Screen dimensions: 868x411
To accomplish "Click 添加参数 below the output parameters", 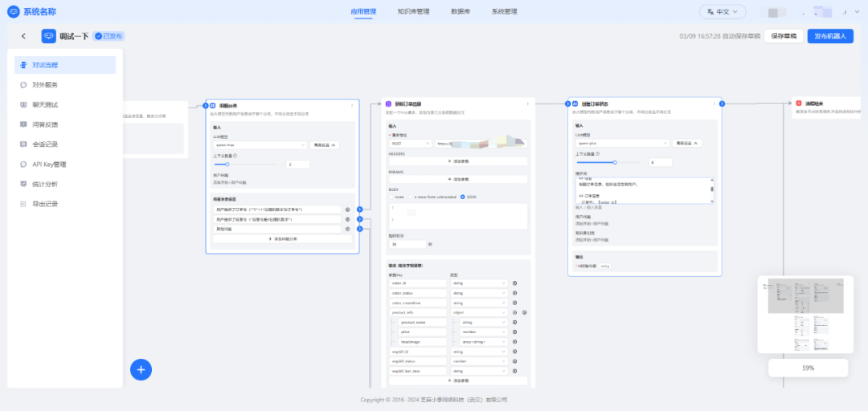I will pos(458,380).
